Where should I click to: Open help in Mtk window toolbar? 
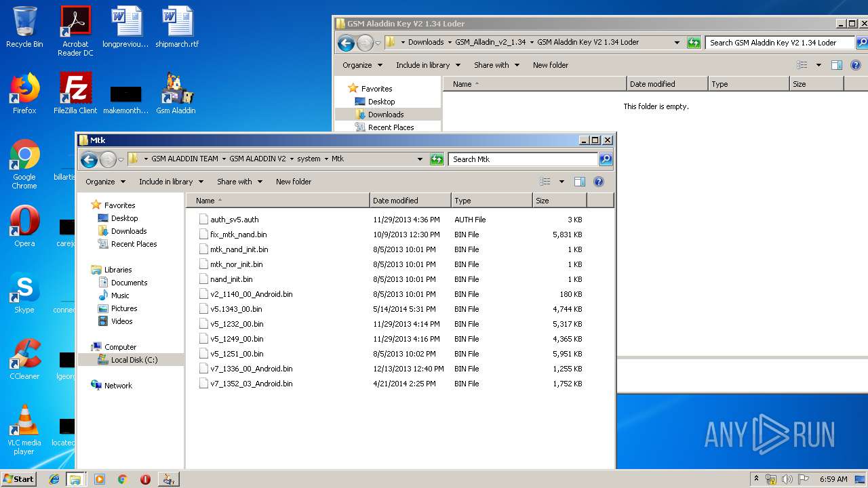click(x=599, y=182)
